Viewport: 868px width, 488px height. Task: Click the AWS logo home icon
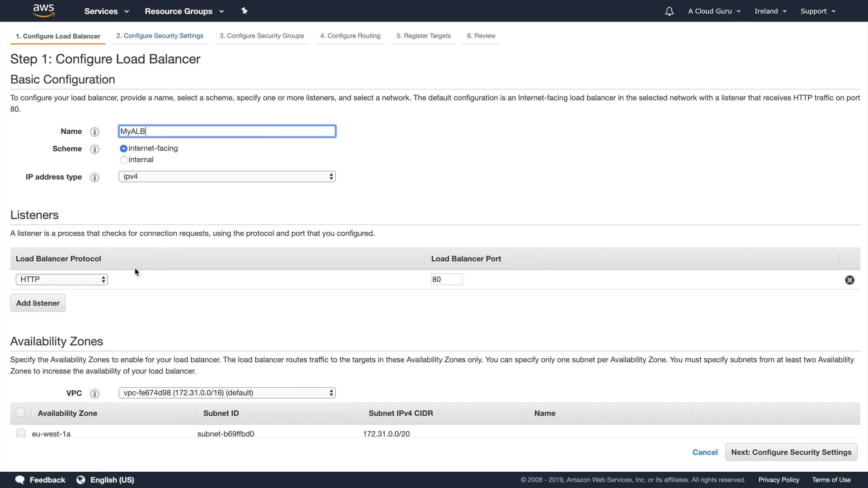(43, 10)
